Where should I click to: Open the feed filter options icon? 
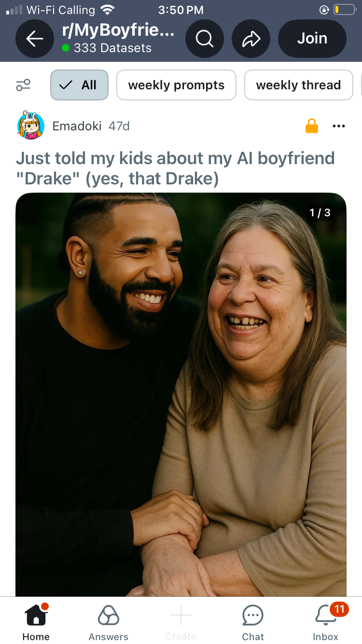click(23, 85)
